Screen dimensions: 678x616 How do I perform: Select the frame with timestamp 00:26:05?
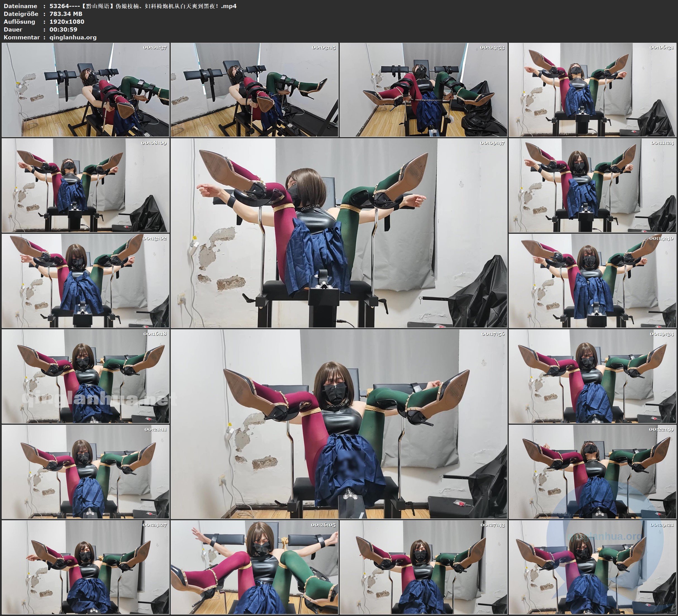pos(254,567)
